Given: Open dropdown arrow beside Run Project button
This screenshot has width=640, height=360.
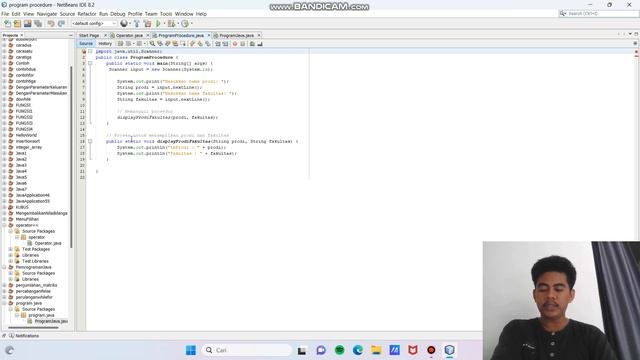Looking at the screenshot, I should [164, 24].
